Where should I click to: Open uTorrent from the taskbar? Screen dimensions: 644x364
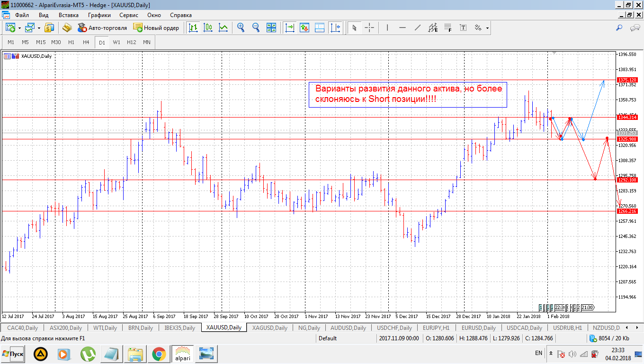click(x=88, y=354)
